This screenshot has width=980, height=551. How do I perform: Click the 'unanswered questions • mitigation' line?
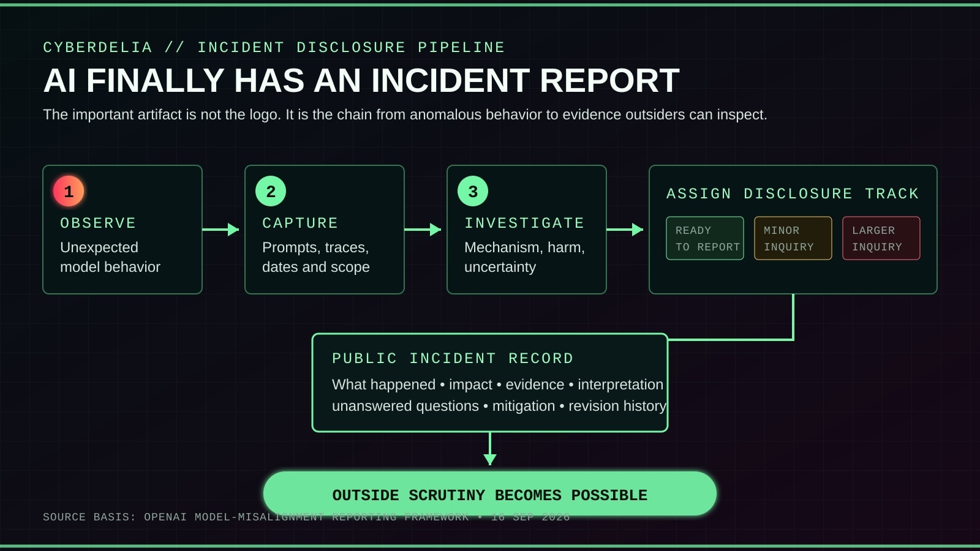499,406
